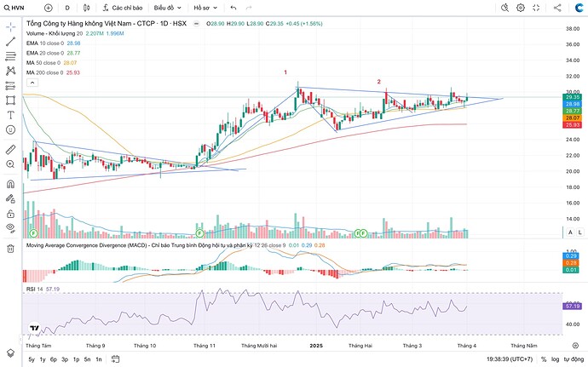Image resolution: width=588 pixels, height=367 pixels.
Task: Select the pattern drawing tool
Action: coord(10,71)
